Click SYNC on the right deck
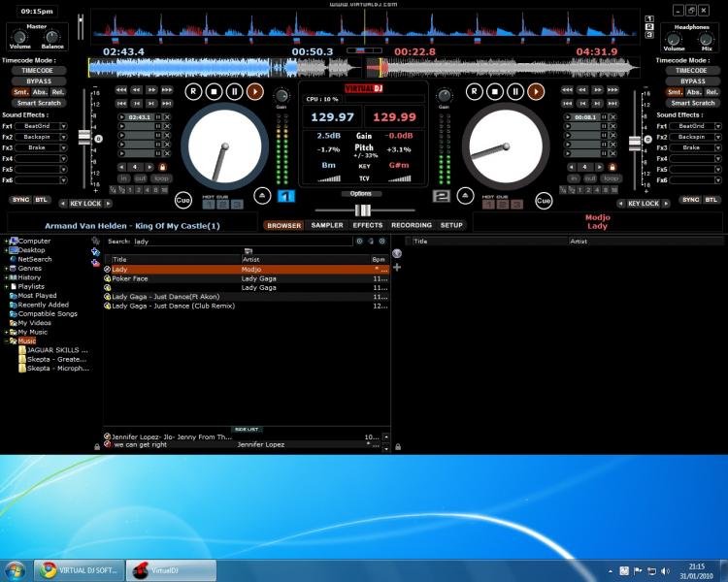Viewport: 728px width, 582px height. pos(690,200)
